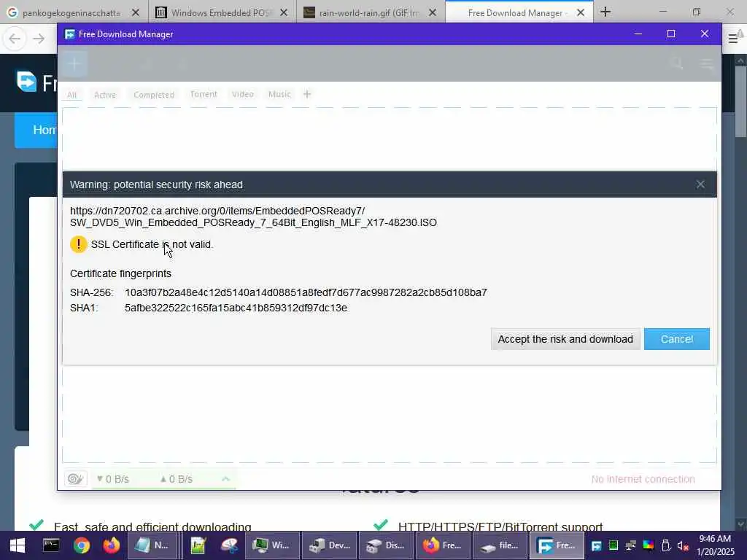The width and height of the screenshot is (747, 560).
Task: Click FDM Fre... active taskbar button
Action: (557, 545)
